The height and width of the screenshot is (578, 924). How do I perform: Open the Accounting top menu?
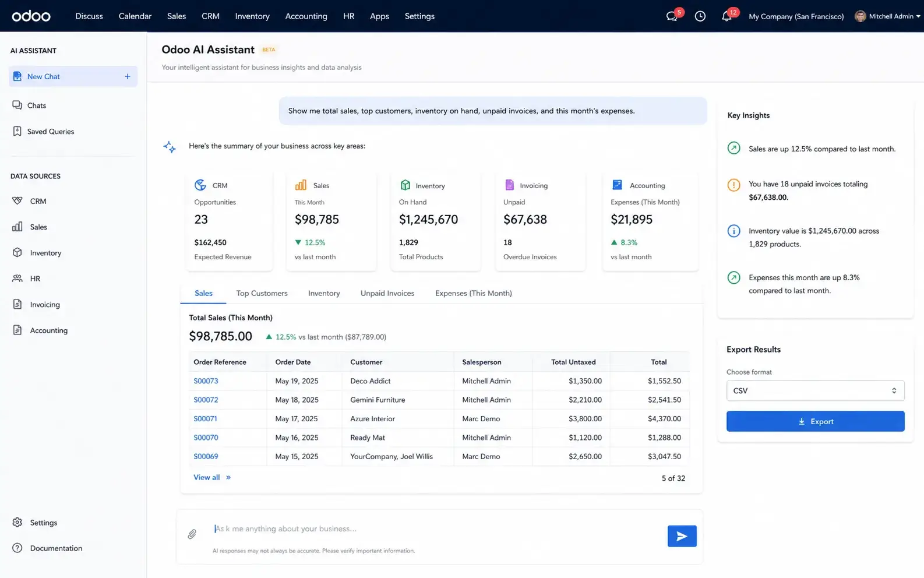(x=306, y=16)
